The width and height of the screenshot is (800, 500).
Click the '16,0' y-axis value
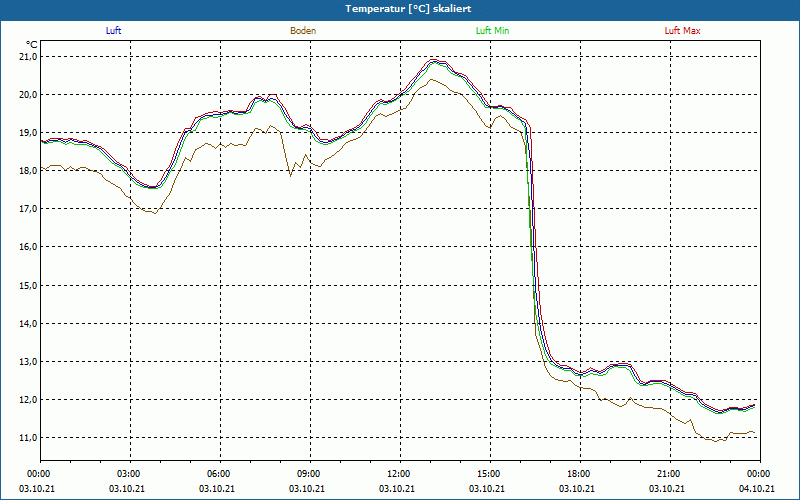(x=29, y=247)
